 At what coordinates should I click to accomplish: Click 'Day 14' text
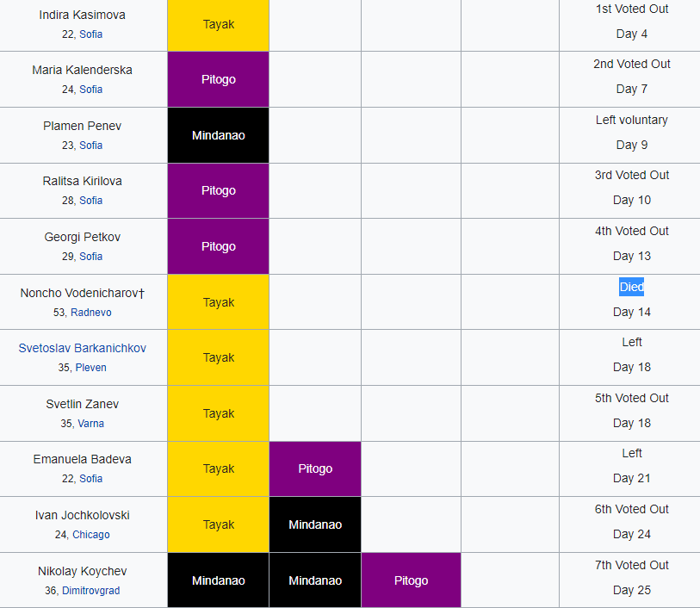pyautogui.click(x=632, y=312)
